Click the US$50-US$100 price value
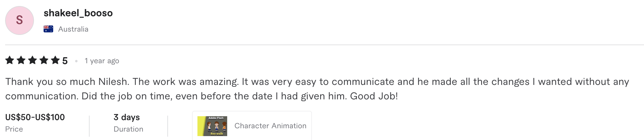Viewport: 644px width, 140px height. tap(35, 117)
